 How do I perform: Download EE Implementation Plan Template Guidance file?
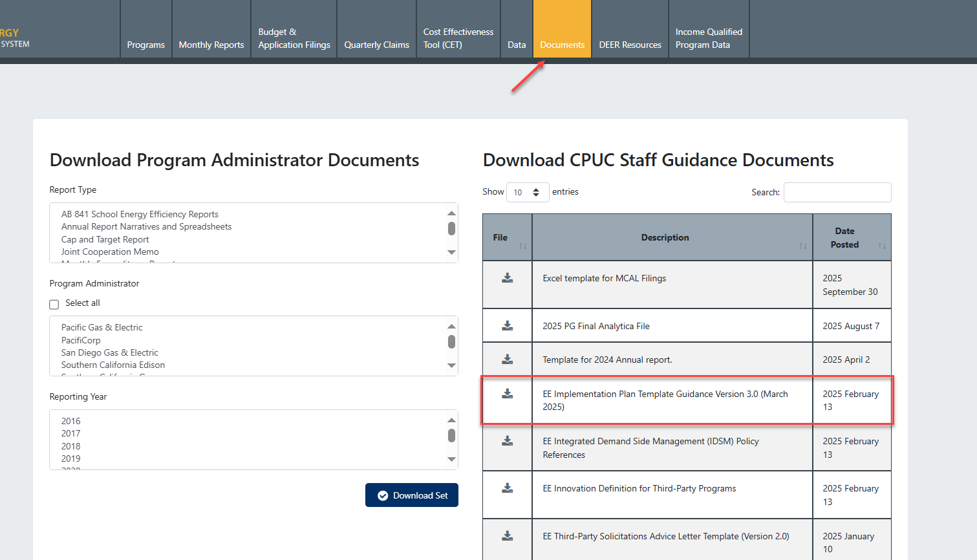pyautogui.click(x=508, y=394)
